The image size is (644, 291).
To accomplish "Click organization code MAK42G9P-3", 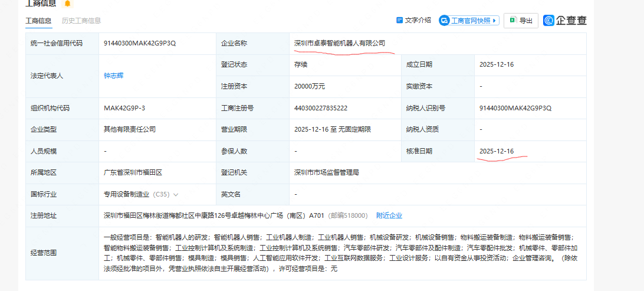I will [x=124, y=108].
